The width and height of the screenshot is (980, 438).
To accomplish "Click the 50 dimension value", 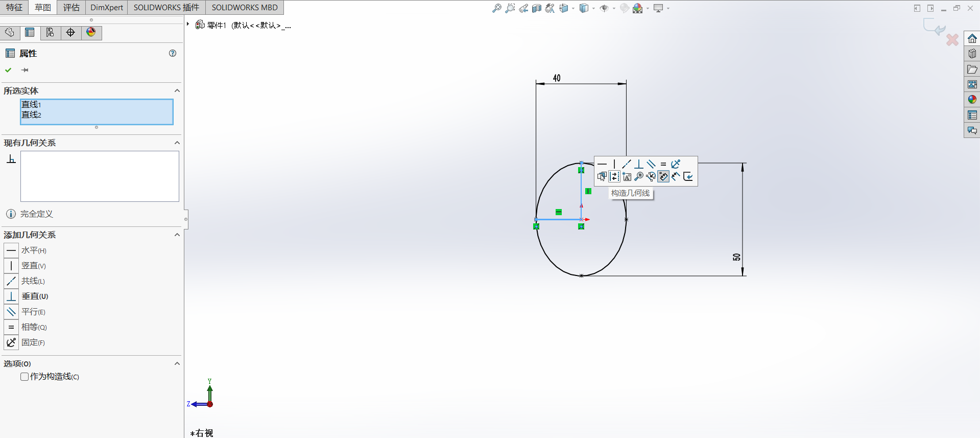I will [x=736, y=257].
